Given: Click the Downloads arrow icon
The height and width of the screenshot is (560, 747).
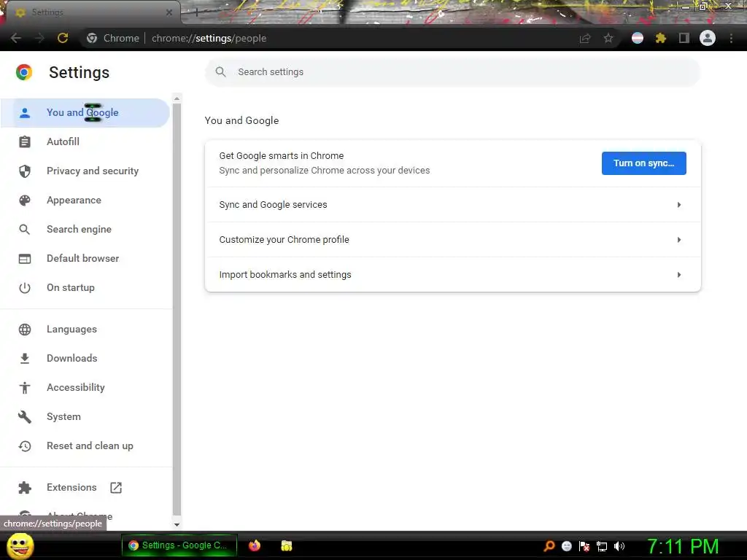Looking at the screenshot, I should 25,359.
